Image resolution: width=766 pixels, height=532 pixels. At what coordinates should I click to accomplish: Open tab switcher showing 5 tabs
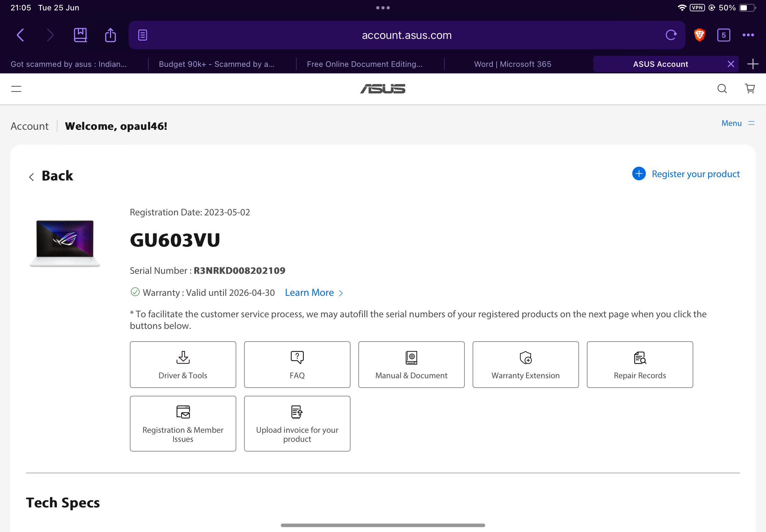[723, 35]
